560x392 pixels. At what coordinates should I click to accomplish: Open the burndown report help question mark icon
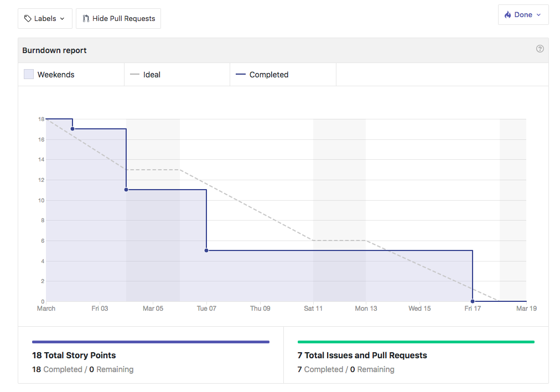click(540, 49)
